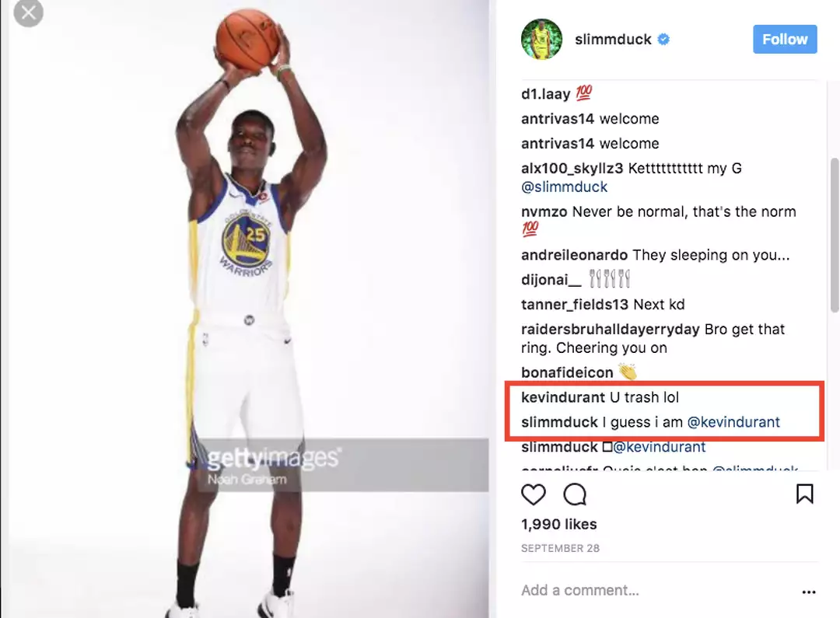The width and height of the screenshot is (840, 618).
Task: Open bonafideicon commenter profile
Action: (x=567, y=372)
